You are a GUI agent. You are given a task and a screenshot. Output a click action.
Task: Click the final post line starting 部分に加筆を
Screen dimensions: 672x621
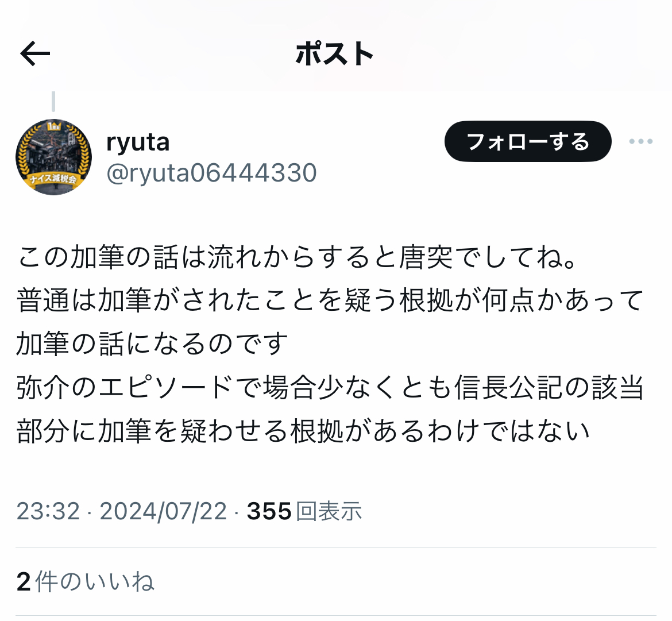(x=303, y=431)
